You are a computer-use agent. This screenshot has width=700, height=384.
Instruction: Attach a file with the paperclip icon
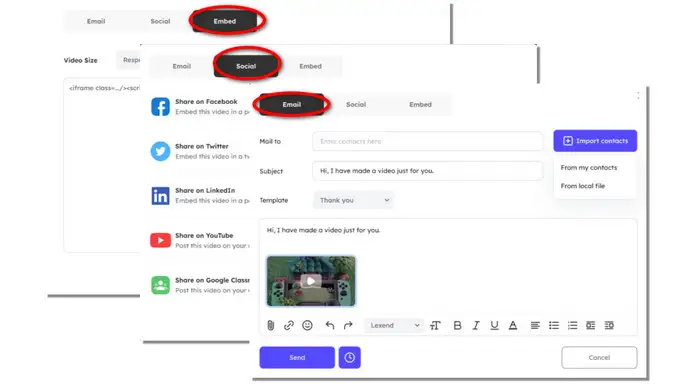click(271, 326)
